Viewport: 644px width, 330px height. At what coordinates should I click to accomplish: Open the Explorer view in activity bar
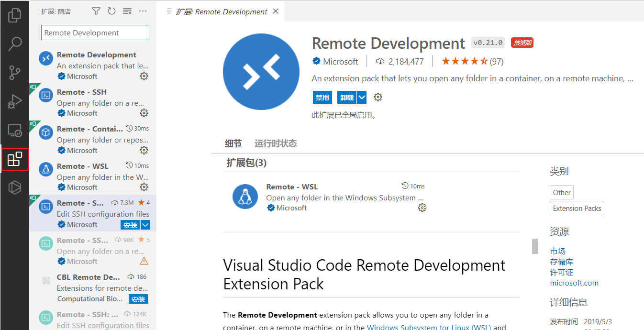[15, 15]
